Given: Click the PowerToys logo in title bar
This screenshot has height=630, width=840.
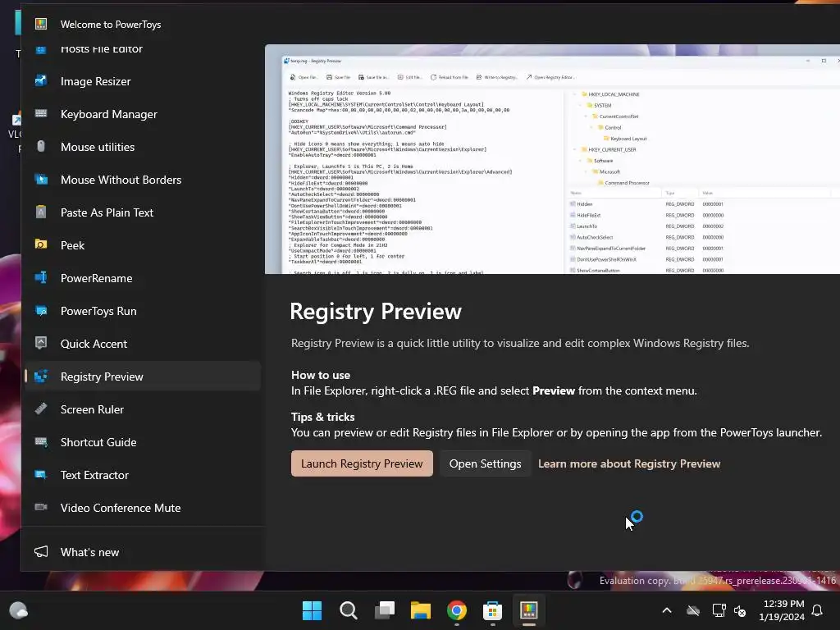Looking at the screenshot, I should point(41,24).
